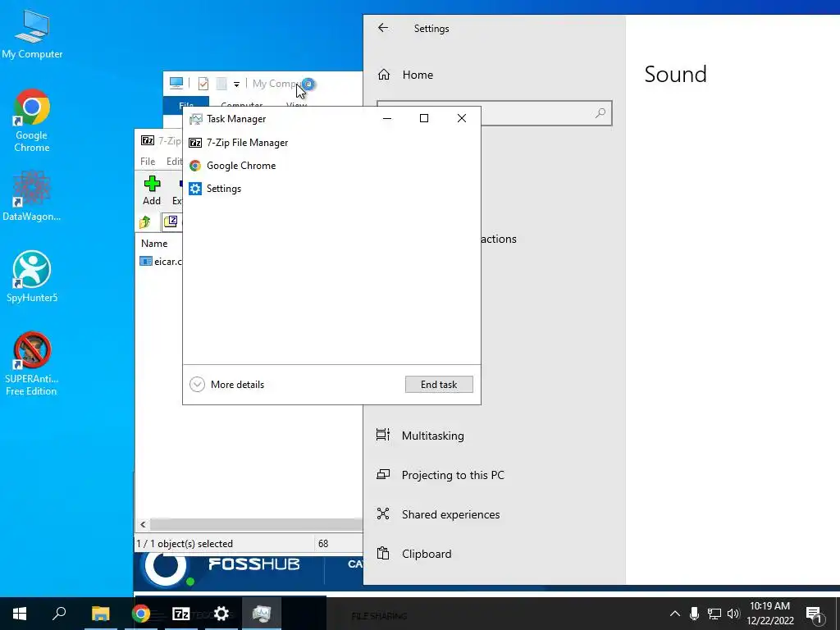The image size is (840, 630).
Task: Click the Name column header in 7-Zip
Action: [x=154, y=243]
